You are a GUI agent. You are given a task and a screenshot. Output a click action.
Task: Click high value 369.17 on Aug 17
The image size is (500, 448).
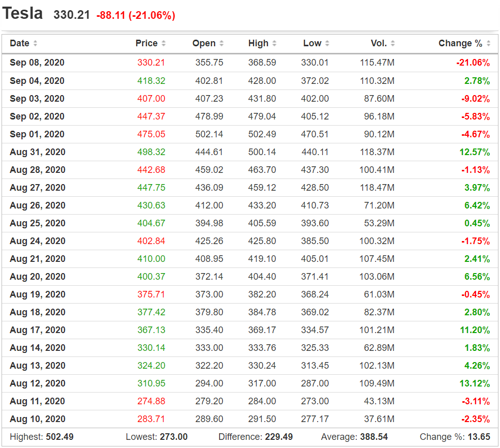pos(262,330)
